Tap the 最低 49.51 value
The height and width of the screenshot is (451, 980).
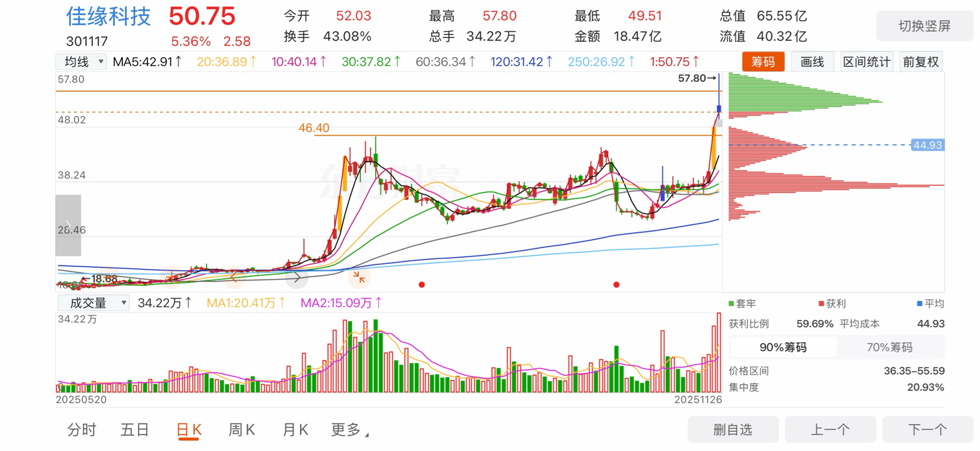[x=645, y=16]
